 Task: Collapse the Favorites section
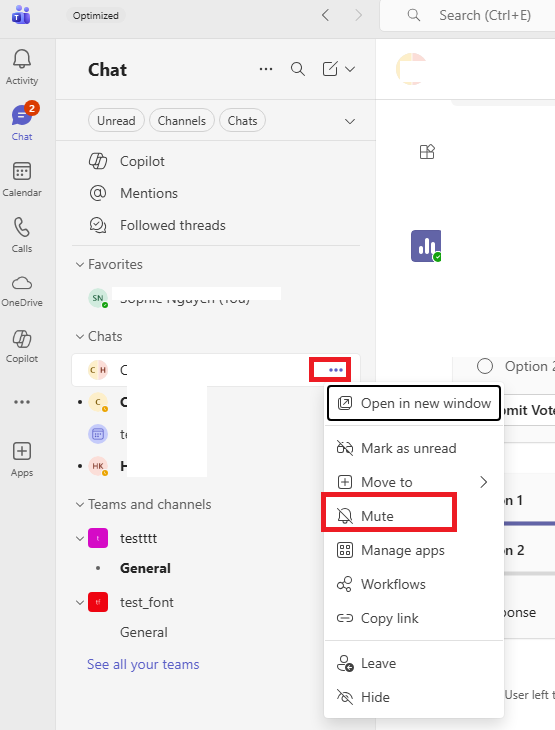pos(80,264)
